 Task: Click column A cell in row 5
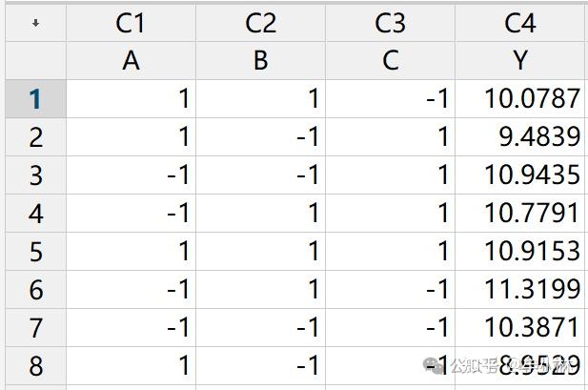pyautogui.click(x=131, y=252)
